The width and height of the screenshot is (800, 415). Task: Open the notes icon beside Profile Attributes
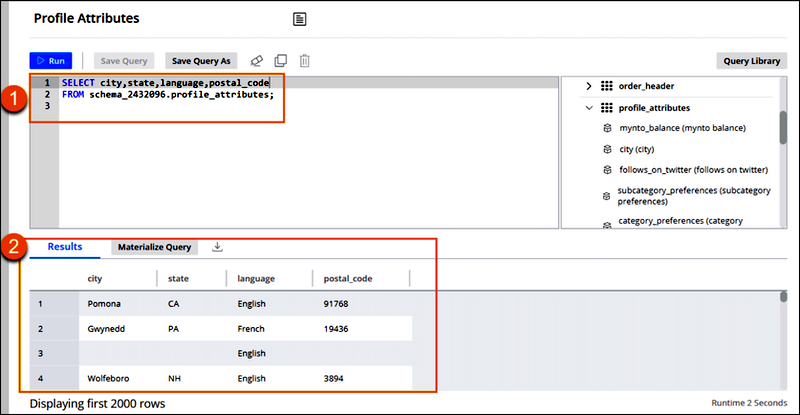coord(299,19)
